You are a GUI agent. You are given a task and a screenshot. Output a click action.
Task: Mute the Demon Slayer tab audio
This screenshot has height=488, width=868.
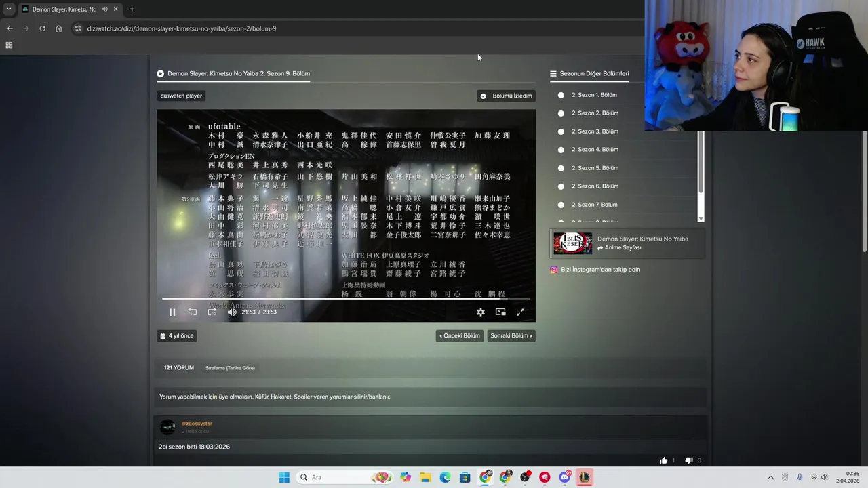click(x=104, y=9)
